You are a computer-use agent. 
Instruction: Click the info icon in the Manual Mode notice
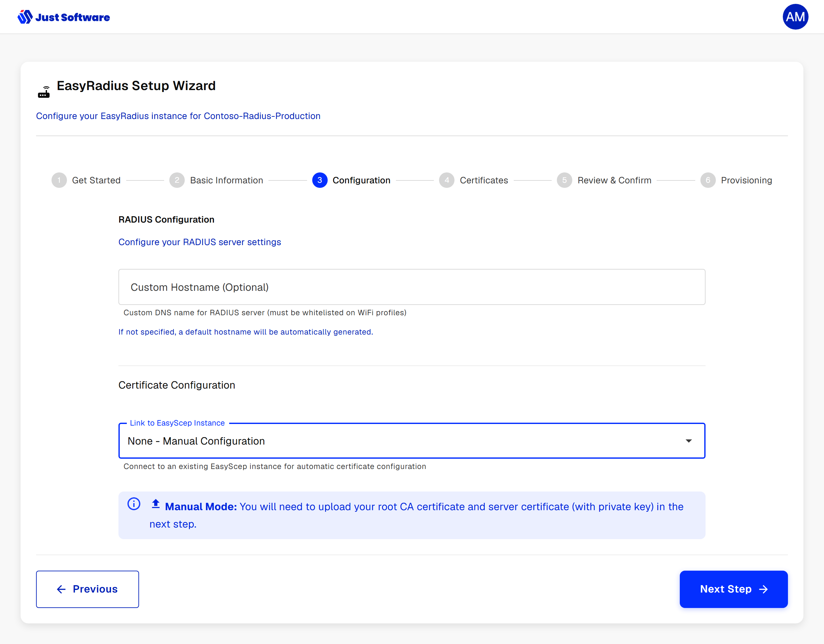pos(134,504)
